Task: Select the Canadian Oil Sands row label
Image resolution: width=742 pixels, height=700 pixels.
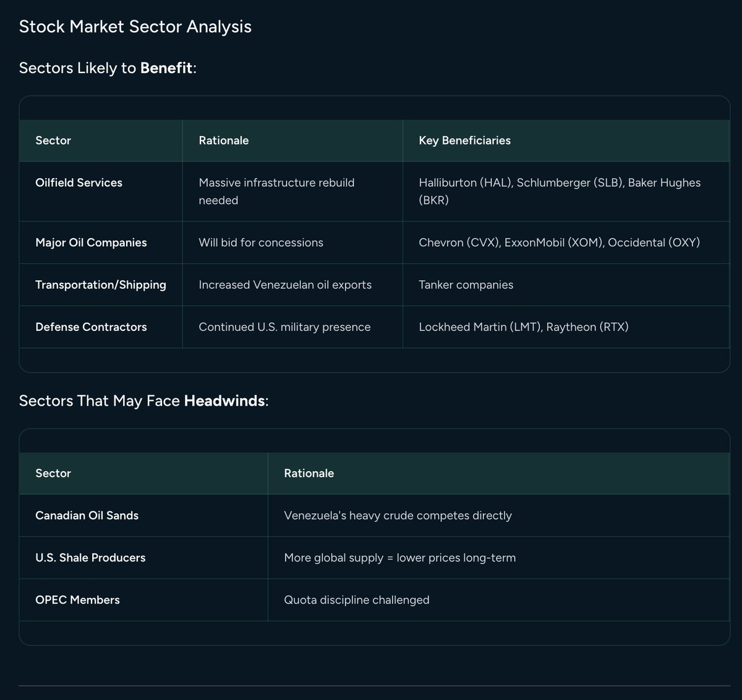Action: 87,515
